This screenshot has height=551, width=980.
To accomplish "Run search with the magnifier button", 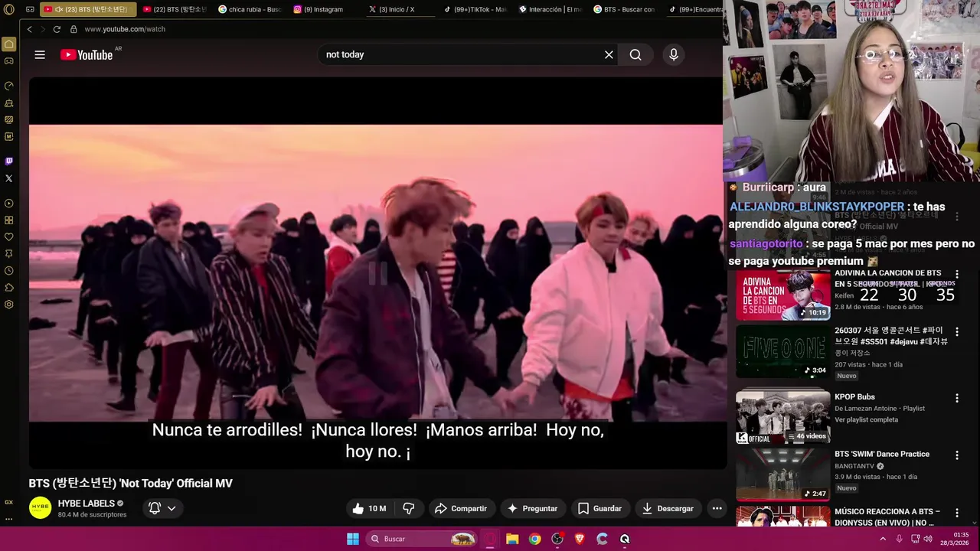I will tap(635, 54).
